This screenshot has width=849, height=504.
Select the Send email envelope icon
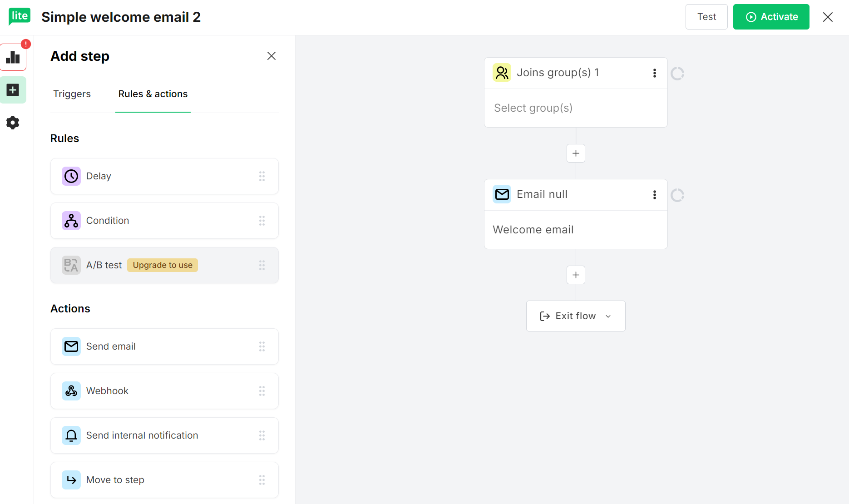point(71,346)
